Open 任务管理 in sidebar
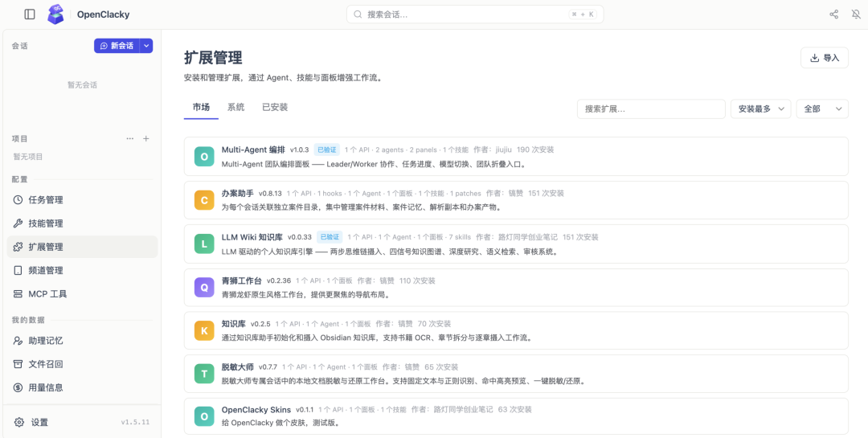The image size is (868, 438). pos(83,200)
